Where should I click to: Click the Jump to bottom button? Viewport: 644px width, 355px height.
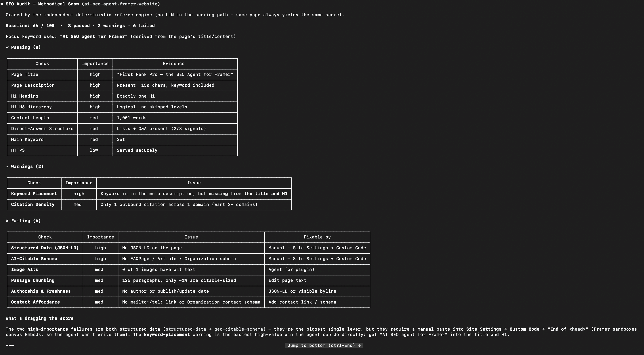324,345
